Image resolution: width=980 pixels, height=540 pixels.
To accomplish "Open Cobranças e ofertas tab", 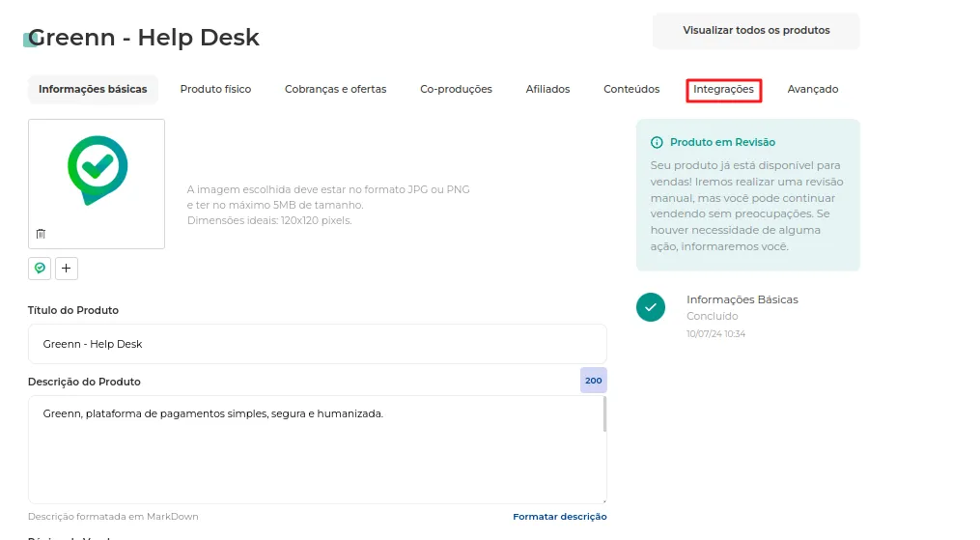I will tap(336, 90).
